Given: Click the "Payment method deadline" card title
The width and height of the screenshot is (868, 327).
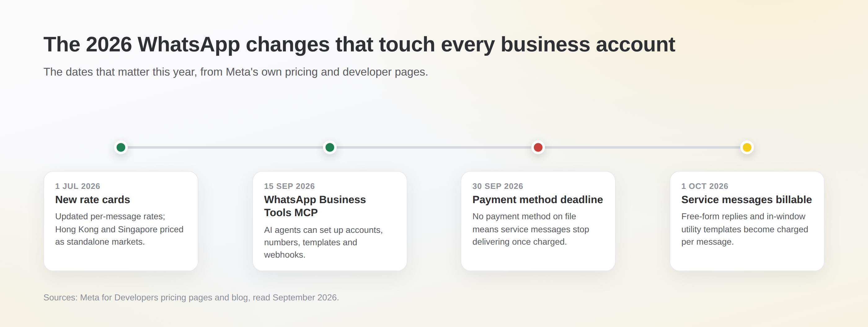Looking at the screenshot, I should [538, 199].
